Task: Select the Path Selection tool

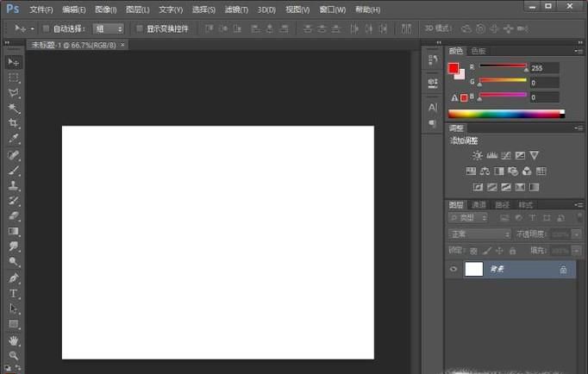Action: (x=14, y=309)
